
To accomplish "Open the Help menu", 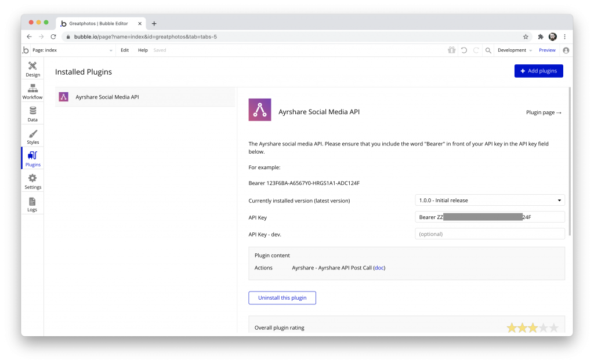I will pyautogui.click(x=143, y=50).
